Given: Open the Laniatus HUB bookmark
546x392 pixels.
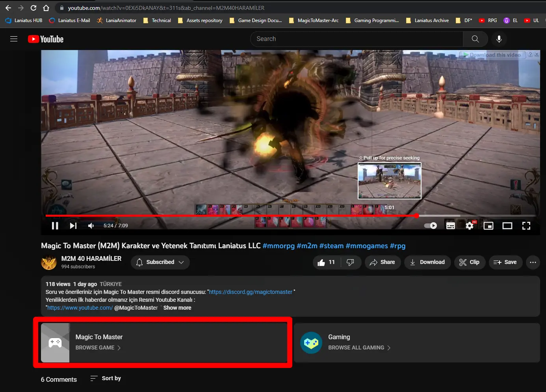Looking at the screenshot, I should click(x=24, y=20).
